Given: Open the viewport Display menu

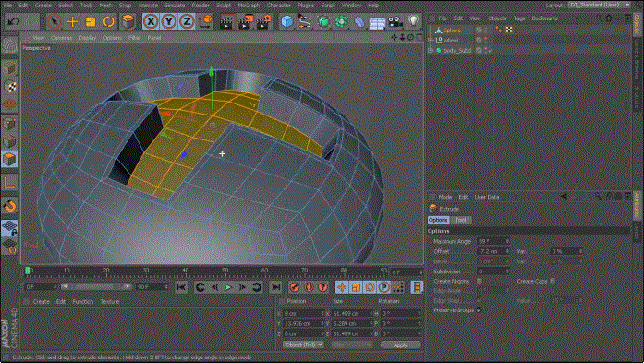Looking at the screenshot, I should coord(87,37).
